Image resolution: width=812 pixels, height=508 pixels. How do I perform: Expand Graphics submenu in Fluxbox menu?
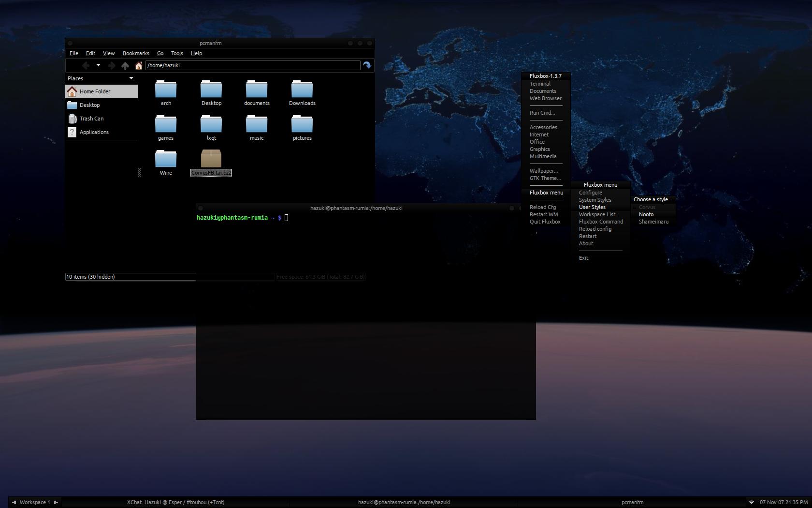click(x=546, y=149)
